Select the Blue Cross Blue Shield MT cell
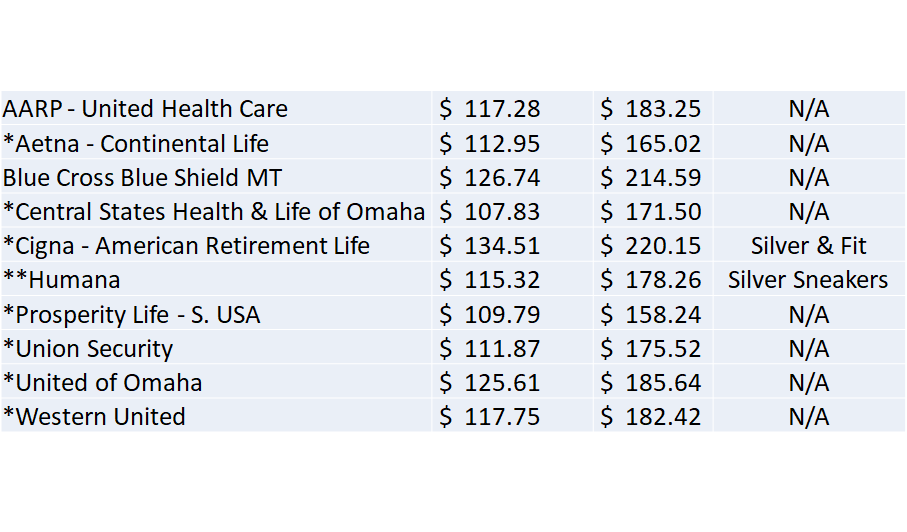Image resolution: width=907 pixels, height=532 pixels. (216, 177)
